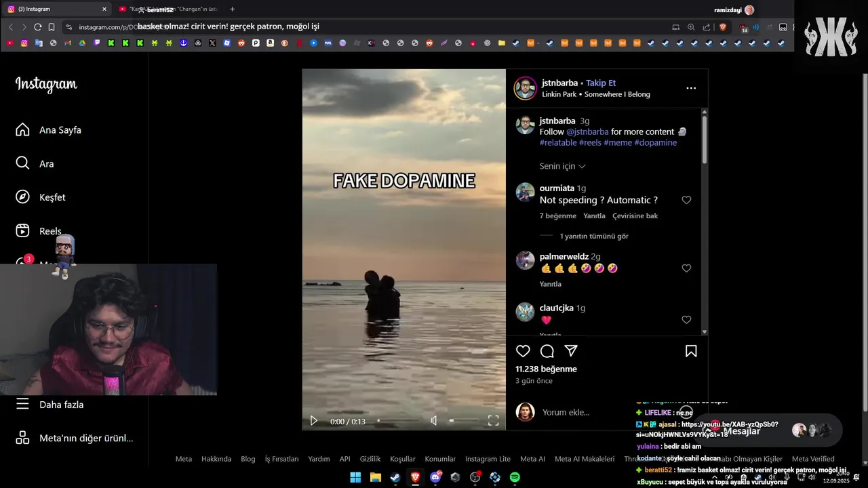Open the Hakkında footer link

[x=216, y=459]
